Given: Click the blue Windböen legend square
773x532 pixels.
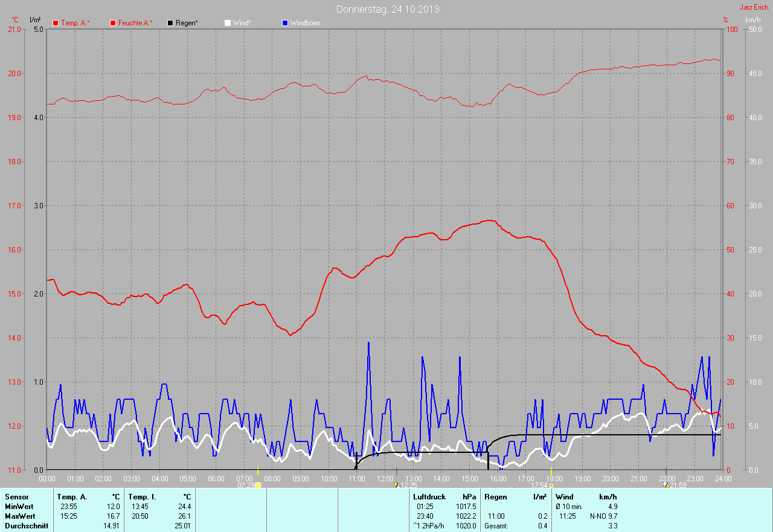Looking at the screenshot, I should pos(285,23).
